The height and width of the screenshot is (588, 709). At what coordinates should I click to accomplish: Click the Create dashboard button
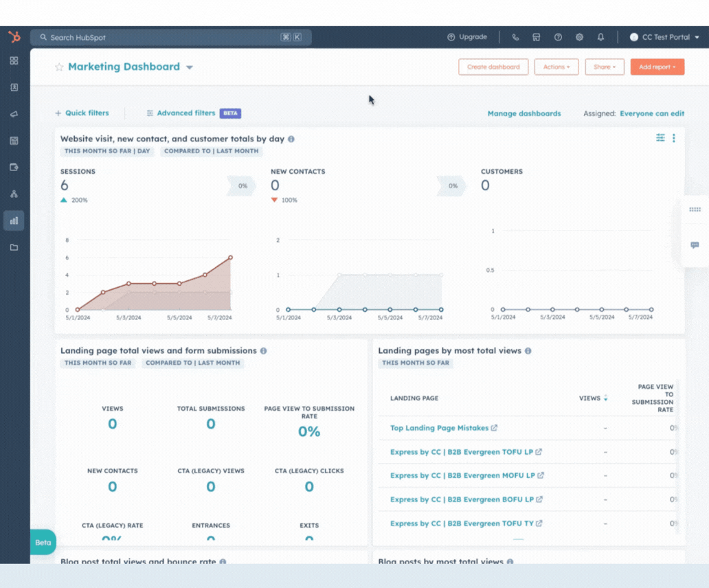(x=493, y=67)
